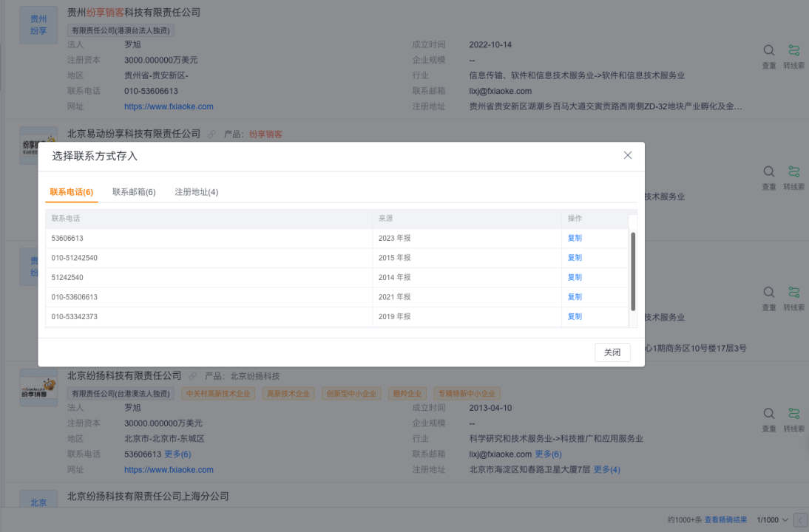The width and height of the screenshot is (809, 532).
Task: Select the 联系电话(6) tab
Action: 71,192
